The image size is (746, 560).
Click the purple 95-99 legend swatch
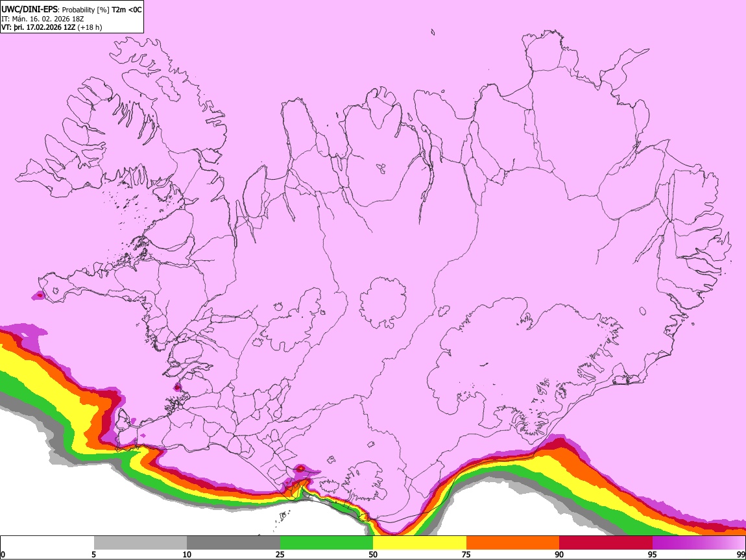pos(699,543)
